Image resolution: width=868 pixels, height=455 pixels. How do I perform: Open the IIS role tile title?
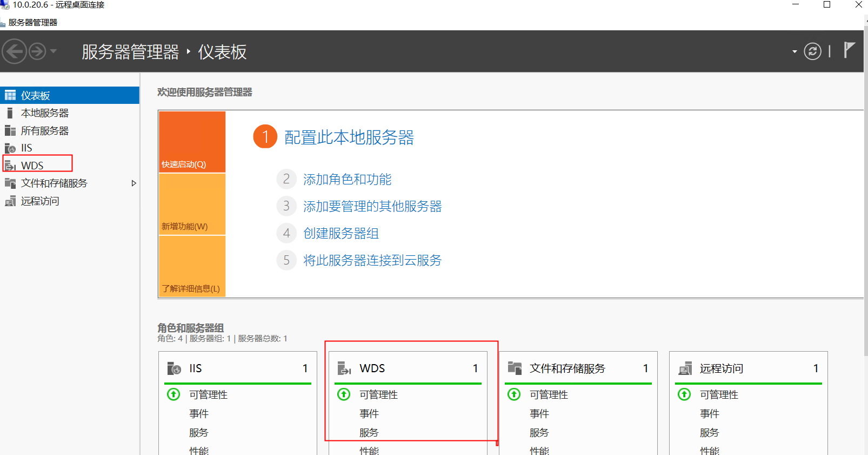tap(196, 368)
